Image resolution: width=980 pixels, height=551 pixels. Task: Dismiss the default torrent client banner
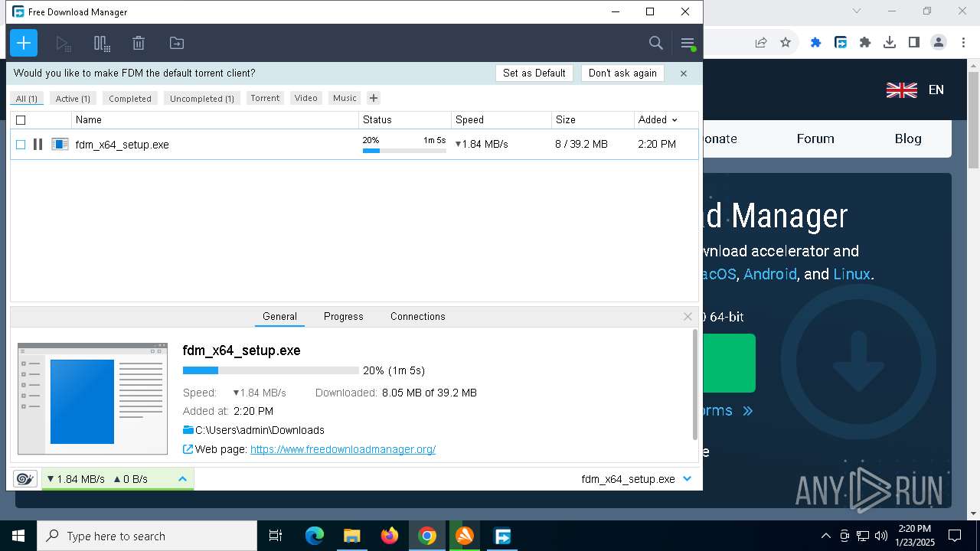684,73
